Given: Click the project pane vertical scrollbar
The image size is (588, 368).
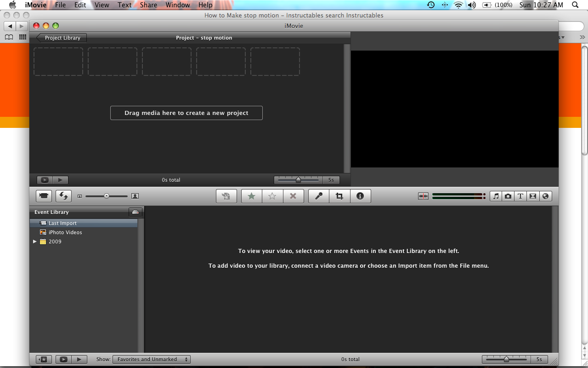Looking at the screenshot, I should [x=347, y=109].
